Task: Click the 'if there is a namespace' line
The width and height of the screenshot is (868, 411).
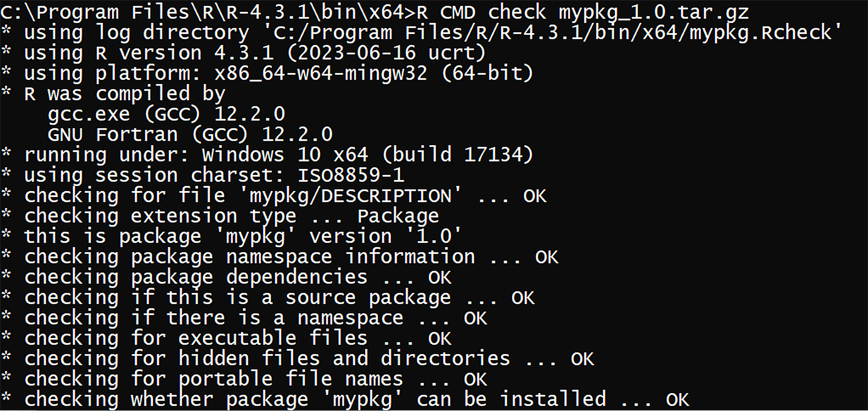Action: coord(244,318)
